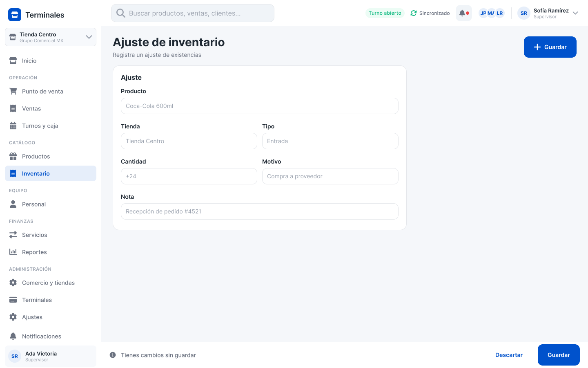Screen dimensions: 588x368
Task: Click the bottom Guardar button
Action: click(x=559, y=355)
